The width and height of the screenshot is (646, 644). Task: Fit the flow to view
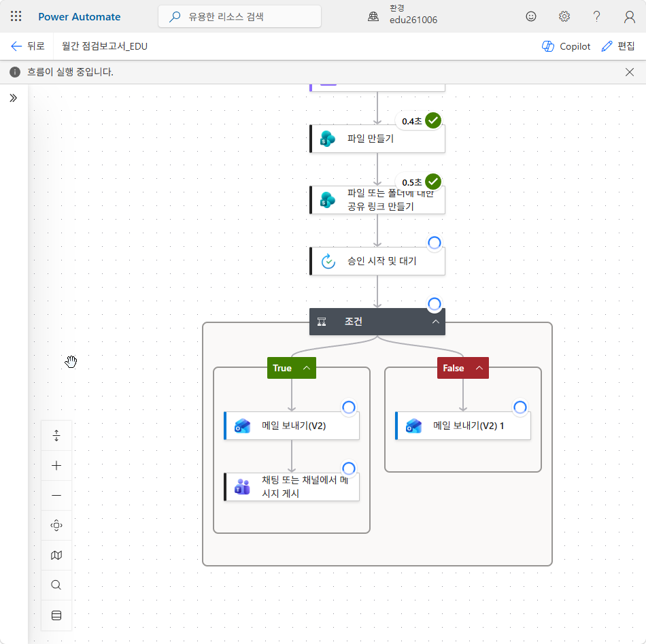point(56,526)
